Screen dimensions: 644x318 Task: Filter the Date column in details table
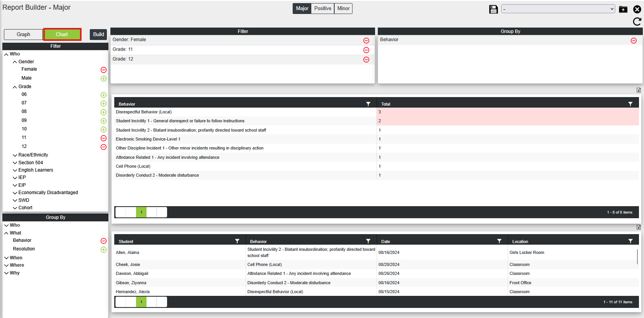(x=499, y=241)
